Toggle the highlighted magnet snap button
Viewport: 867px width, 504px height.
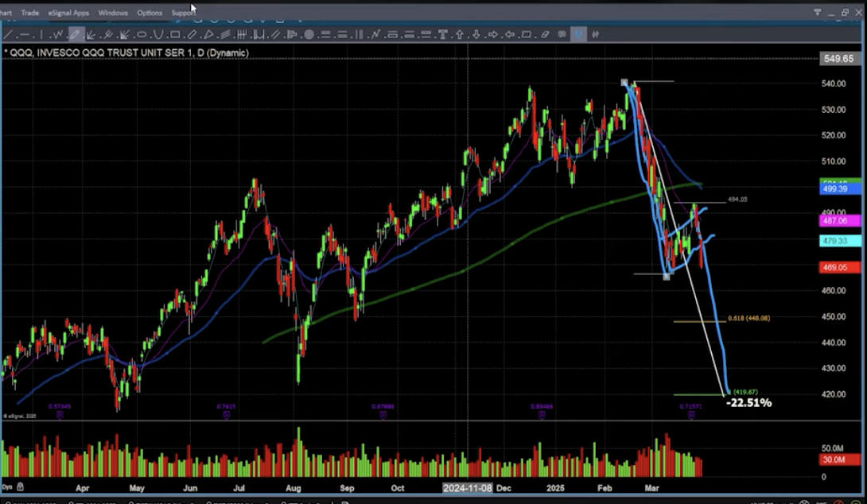coord(578,34)
